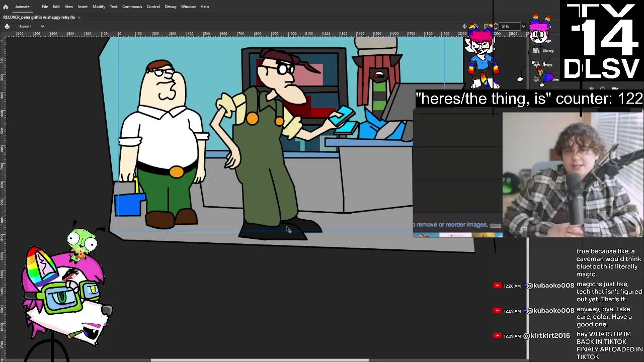Open the File menu
The height and width of the screenshot is (362, 644).
point(45,7)
